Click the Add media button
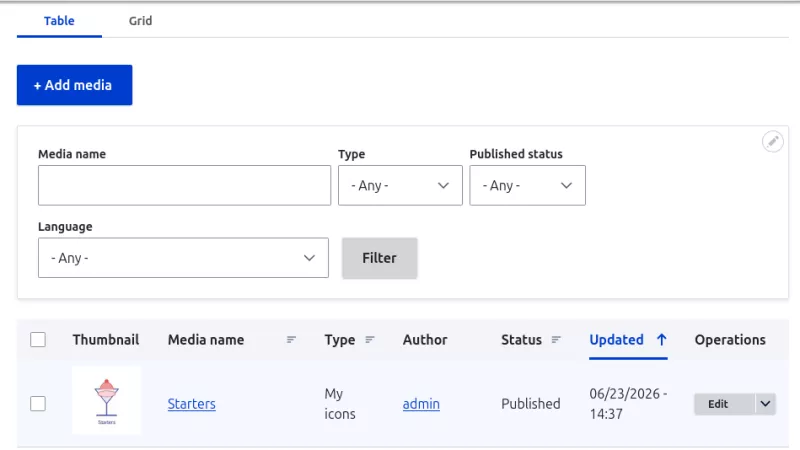The width and height of the screenshot is (800, 450). click(74, 85)
